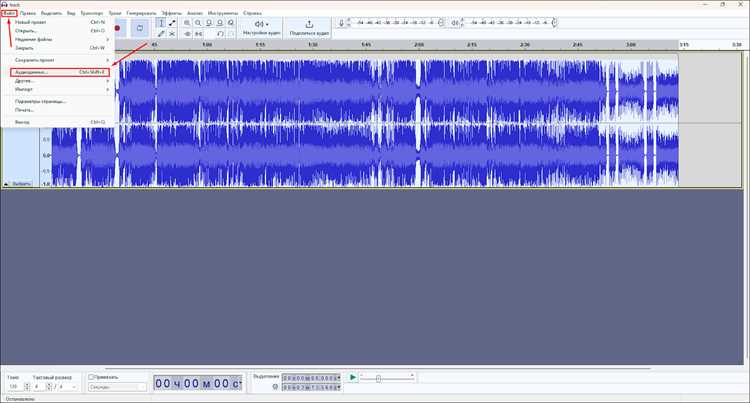Click Fit project to width icon
This screenshot has height=403, width=750.
click(220, 23)
